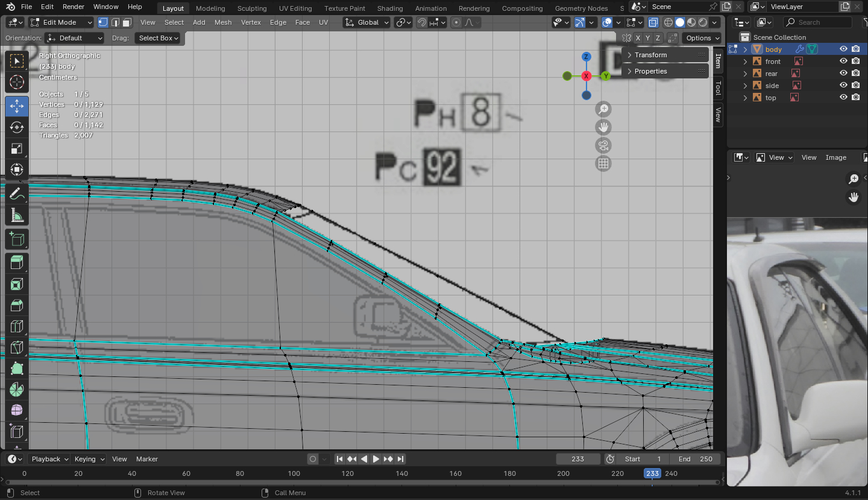Click the Extrude Region tool
Image resolution: width=868 pixels, height=500 pixels.
pos(17,262)
